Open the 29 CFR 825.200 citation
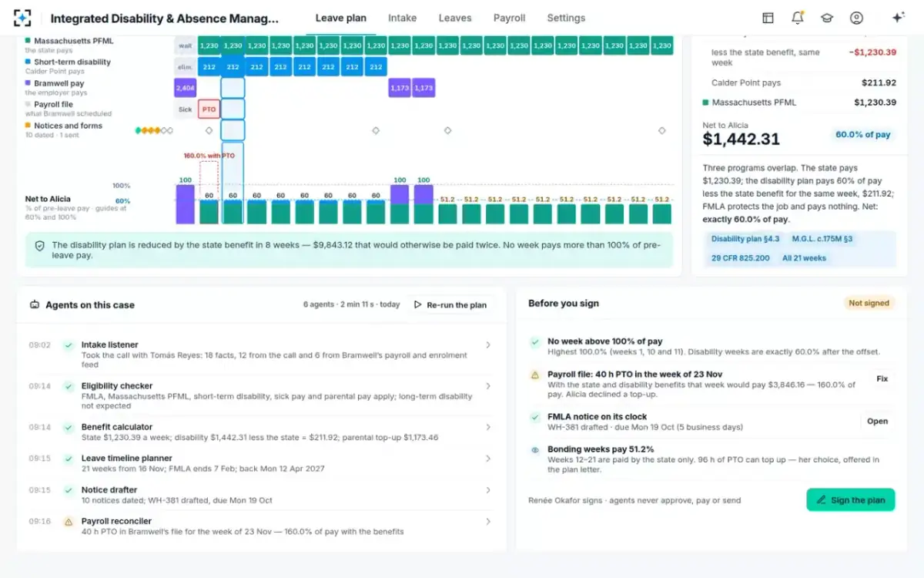The height and width of the screenshot is (578, 924). 741,258
